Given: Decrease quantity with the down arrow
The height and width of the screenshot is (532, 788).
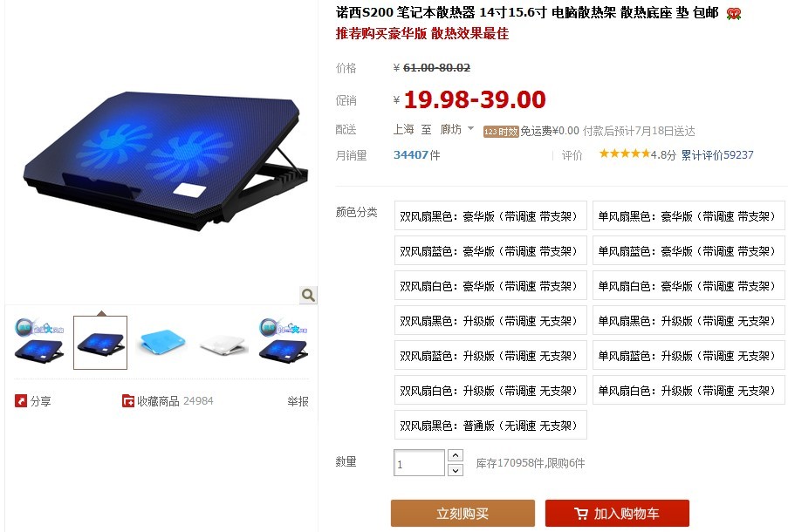Looking at the screenshot, I should (x=455, y=470).
